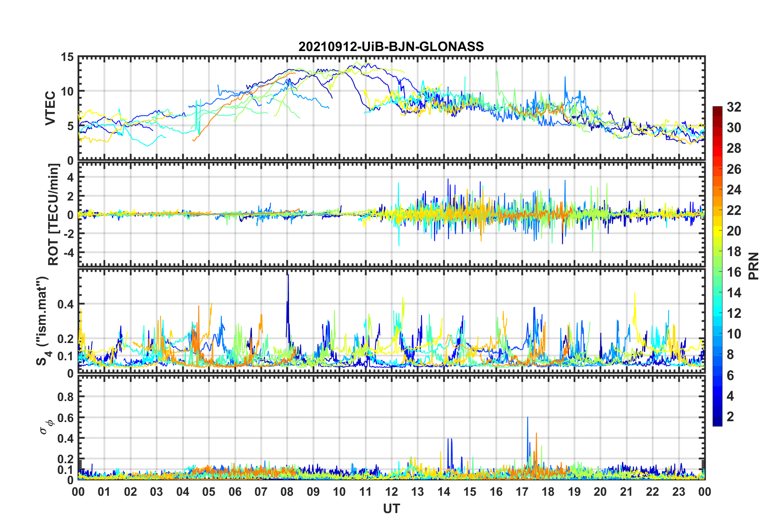This screenshot has height=532, width=783.
Task: Click x-axis tick label 23
Action: (678, 492)
